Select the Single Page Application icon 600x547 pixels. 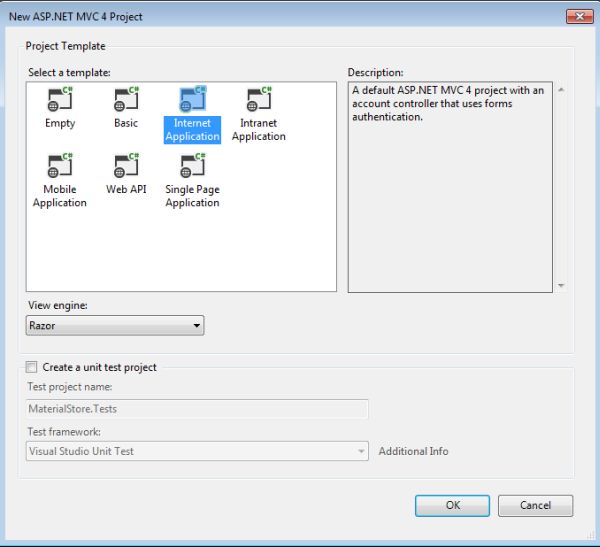point(192,165)
